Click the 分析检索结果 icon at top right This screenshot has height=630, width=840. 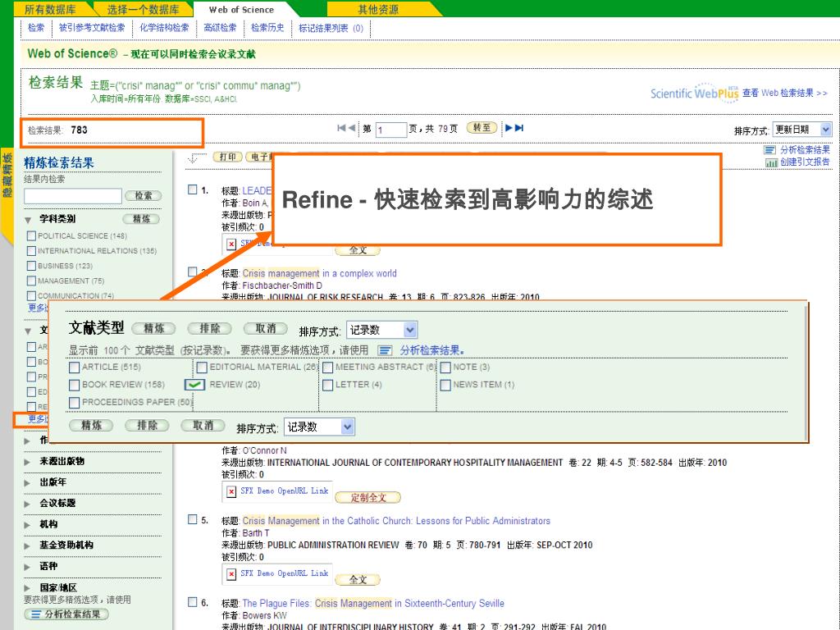pos(769,150)
